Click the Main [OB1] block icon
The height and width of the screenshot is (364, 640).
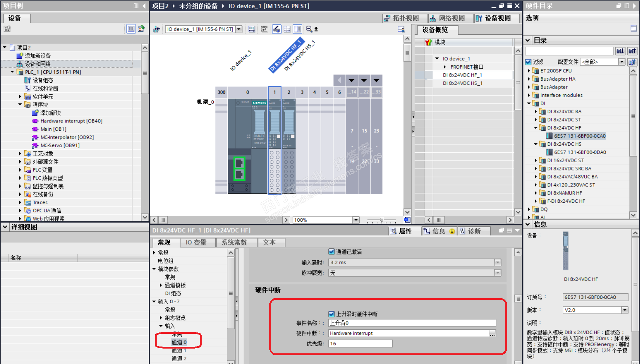35,129
